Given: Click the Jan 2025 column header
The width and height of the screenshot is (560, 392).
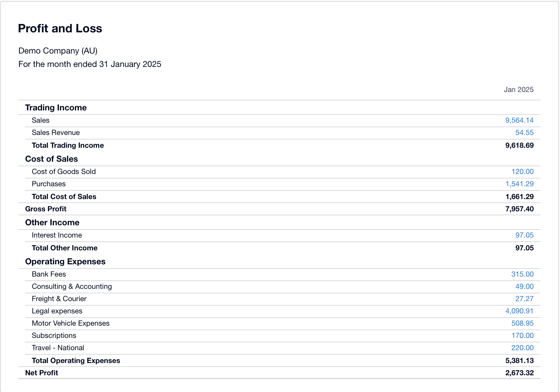Looking at the screenshot, I should [518, 89].
